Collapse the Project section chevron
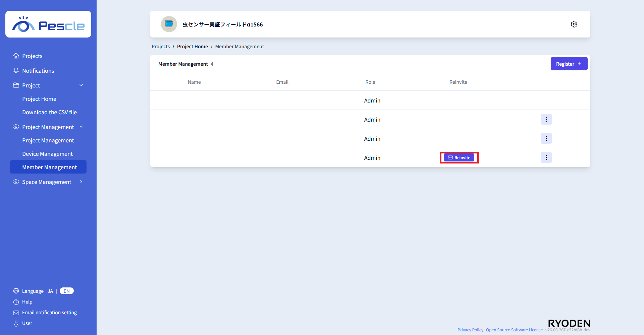644x335 pixels. coord(81,85)
